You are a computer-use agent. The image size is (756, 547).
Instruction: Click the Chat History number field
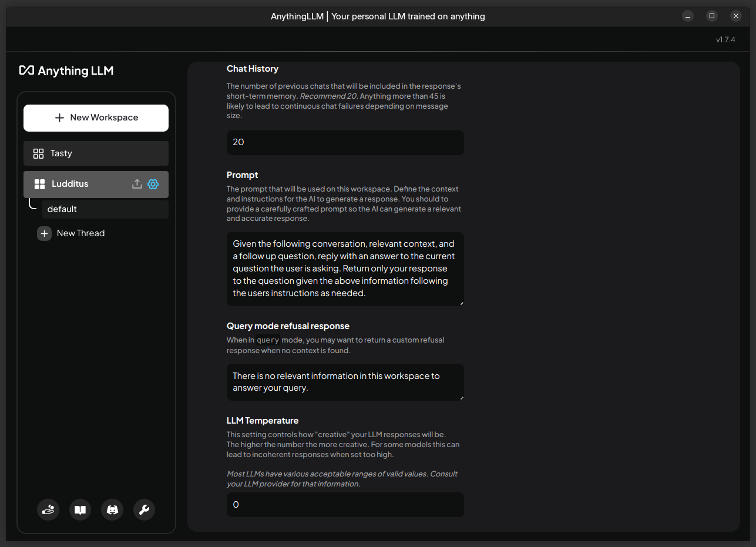tap(345, 142)
